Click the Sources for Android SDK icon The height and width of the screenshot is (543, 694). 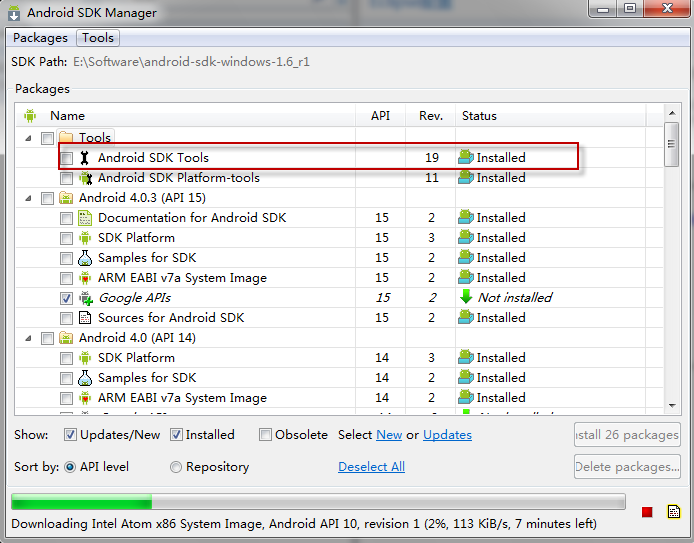coord(85,318)
